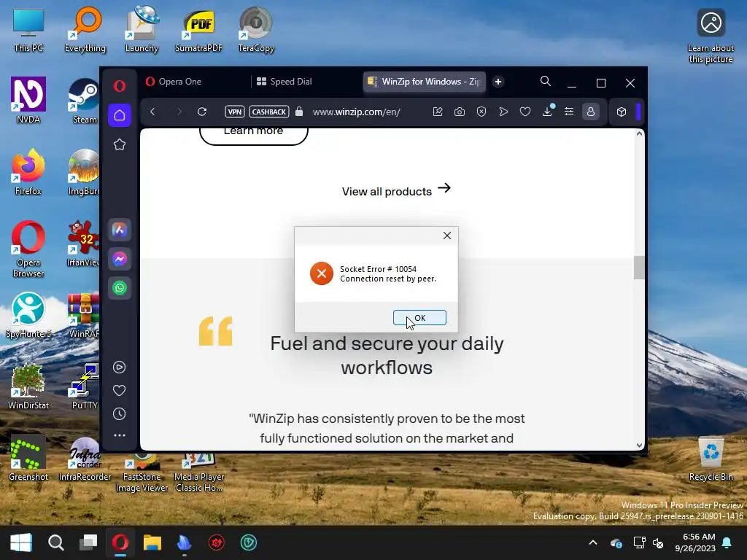Open the Opera main menu logo
This screenshot has height=560, width=747.
point(120,86)
